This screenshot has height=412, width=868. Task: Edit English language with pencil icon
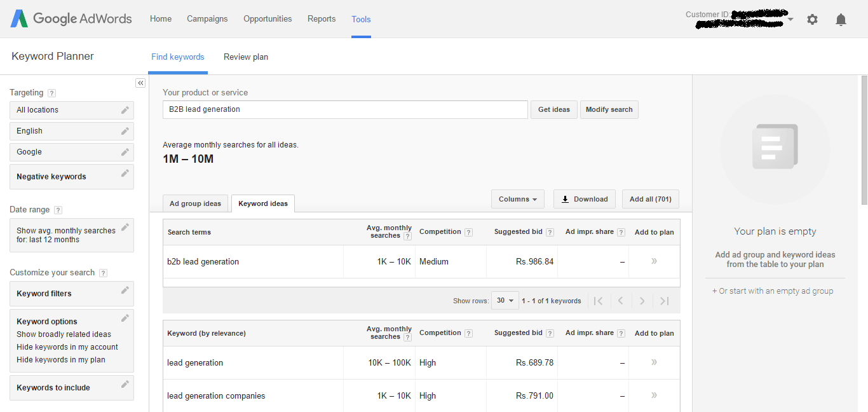(125, 131)
